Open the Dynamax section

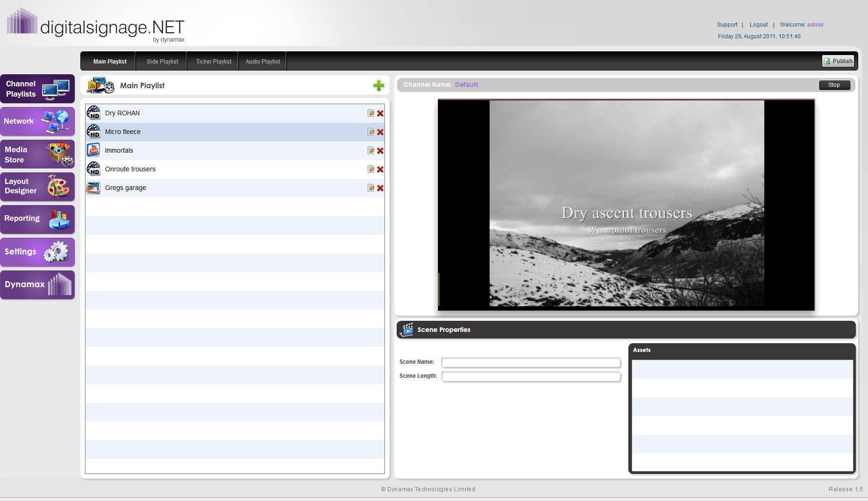[x=37, y=285]
